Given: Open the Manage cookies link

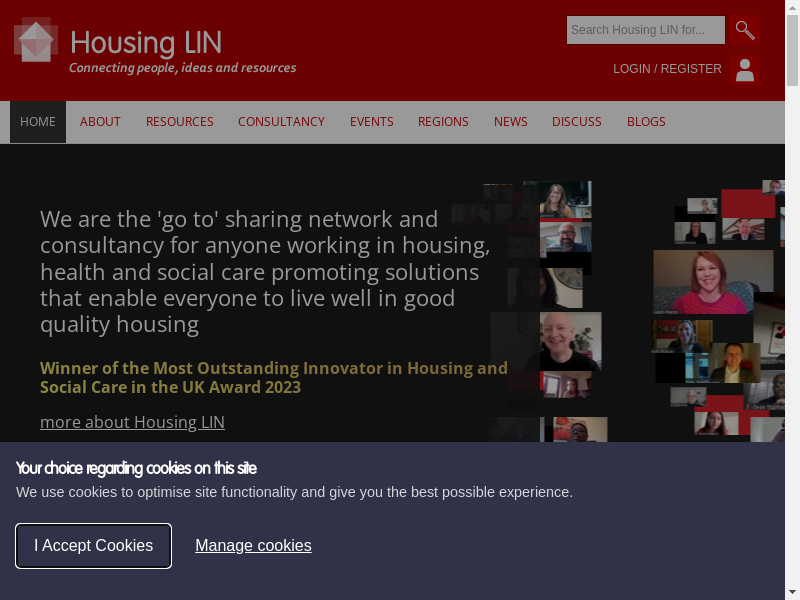Looking at the screenshot, I should click(253, 545).
